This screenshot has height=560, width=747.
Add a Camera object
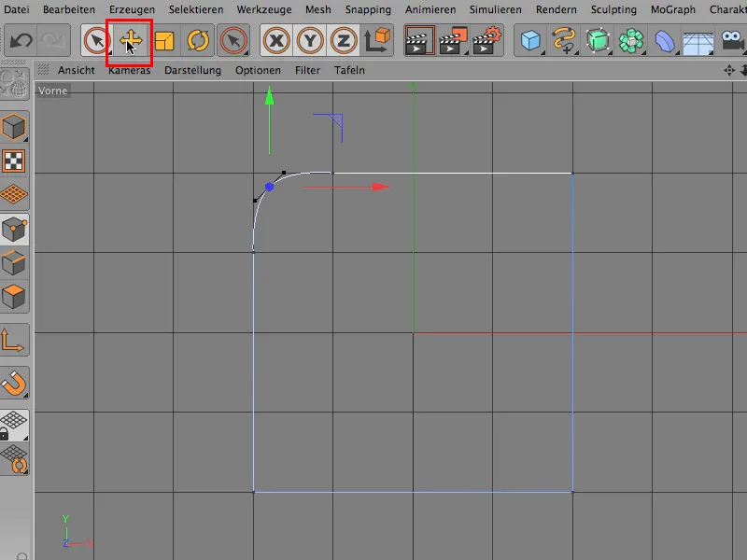click(x=733, y=41)
